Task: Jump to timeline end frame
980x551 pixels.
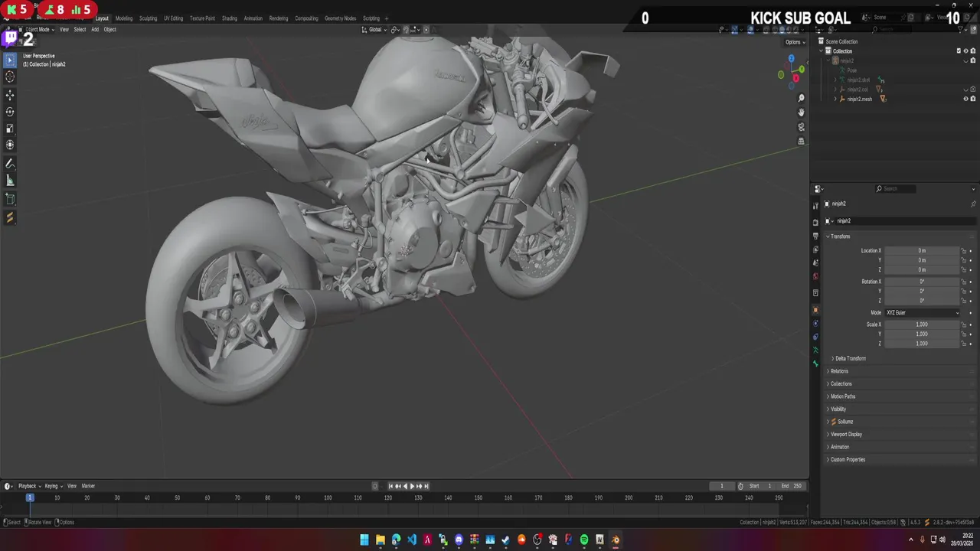Action: pyautogui.click(x=426, y=486)
